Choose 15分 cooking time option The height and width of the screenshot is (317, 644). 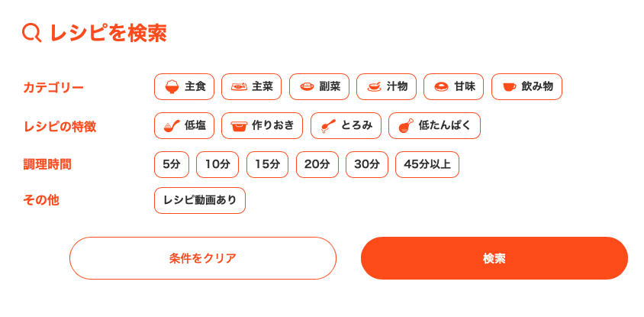tap(267, 165)
